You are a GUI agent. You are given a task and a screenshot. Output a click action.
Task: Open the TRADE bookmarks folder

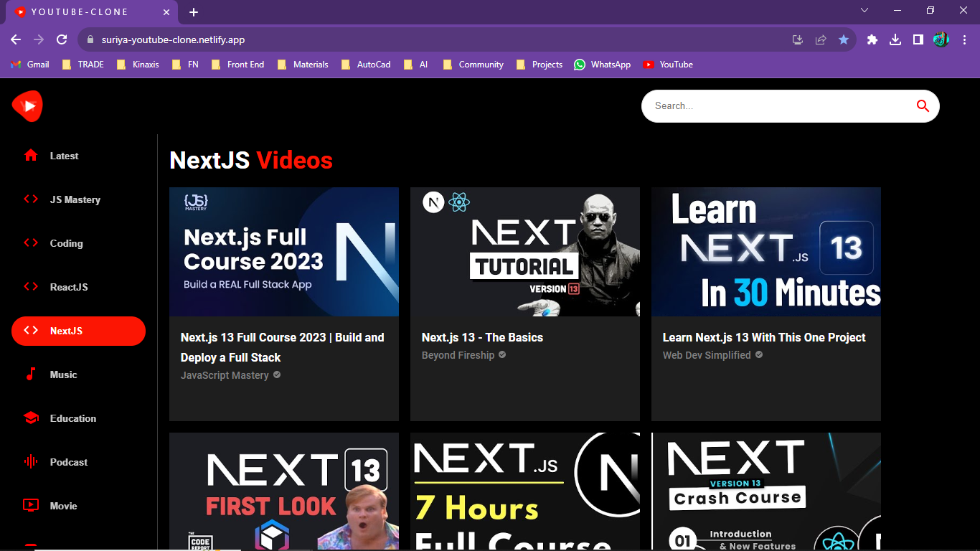(83, 64)
